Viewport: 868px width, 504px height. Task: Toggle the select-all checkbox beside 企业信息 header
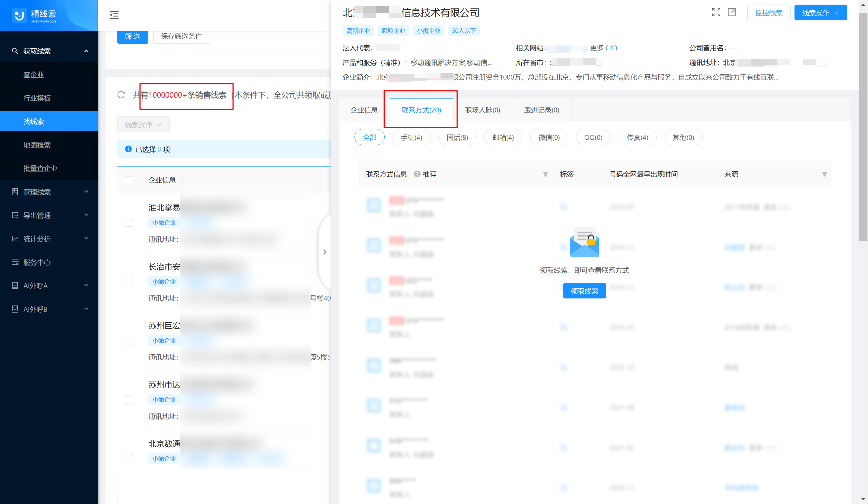pos(129,180)
